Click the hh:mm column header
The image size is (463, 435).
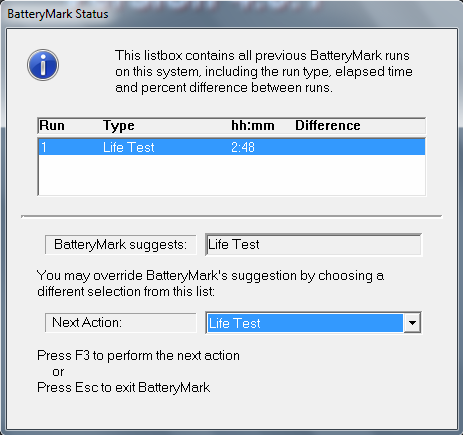point(253,126)
